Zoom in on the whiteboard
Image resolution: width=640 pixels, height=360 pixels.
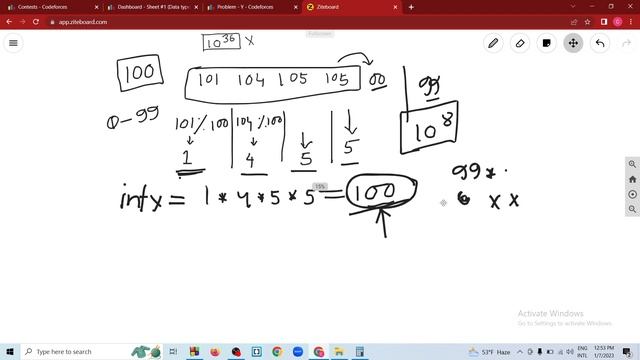(x=632, y=164)
